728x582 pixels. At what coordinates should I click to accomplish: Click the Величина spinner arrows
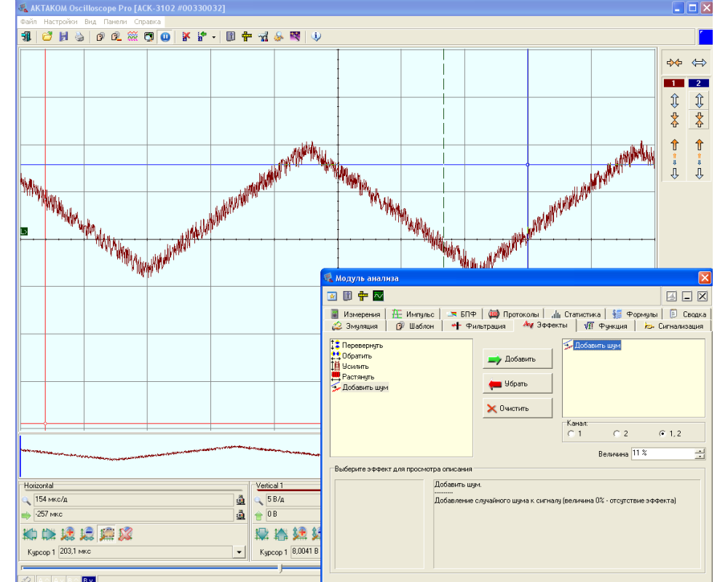point(700,454)
